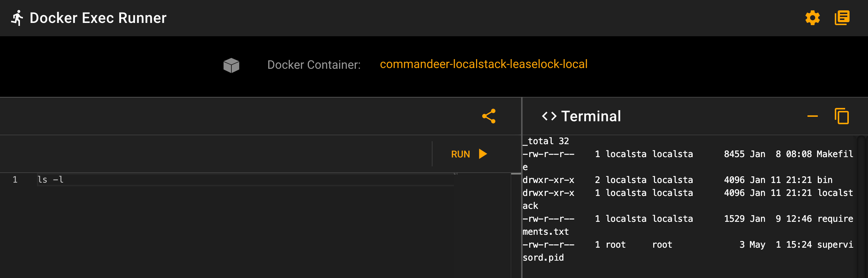Click the RUN play triangle
Image resolution: width=868 pixels, height=278 pixels.
coord(483,154)
